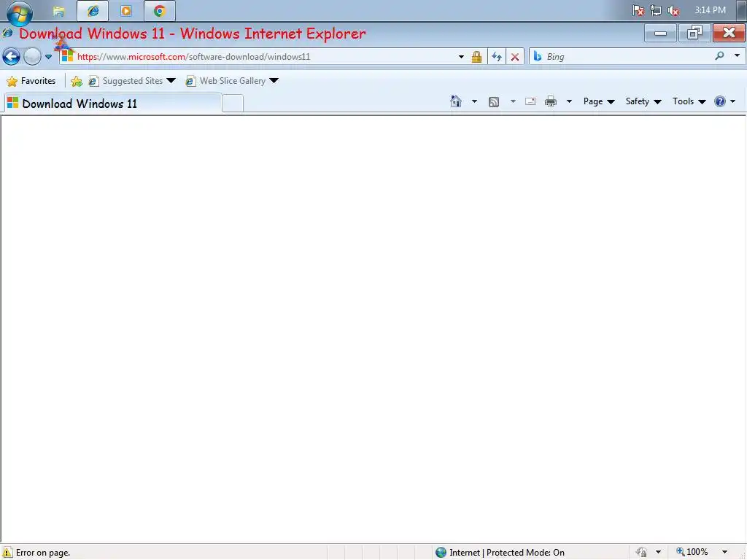Click Add to Favorites Bar star icon

click(x=76, y=81)
